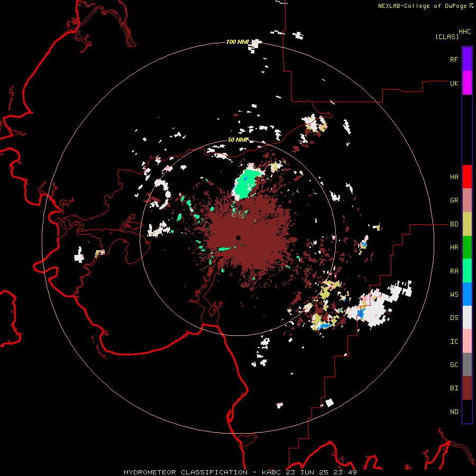Click the WS legend label
476x476 pixels.
tap(454, 295)
